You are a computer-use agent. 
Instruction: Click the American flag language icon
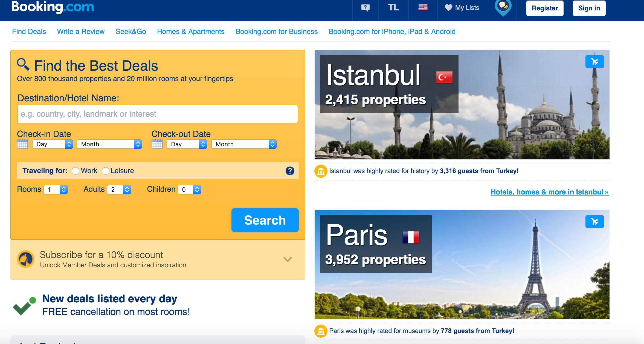(x=422, y=7)
